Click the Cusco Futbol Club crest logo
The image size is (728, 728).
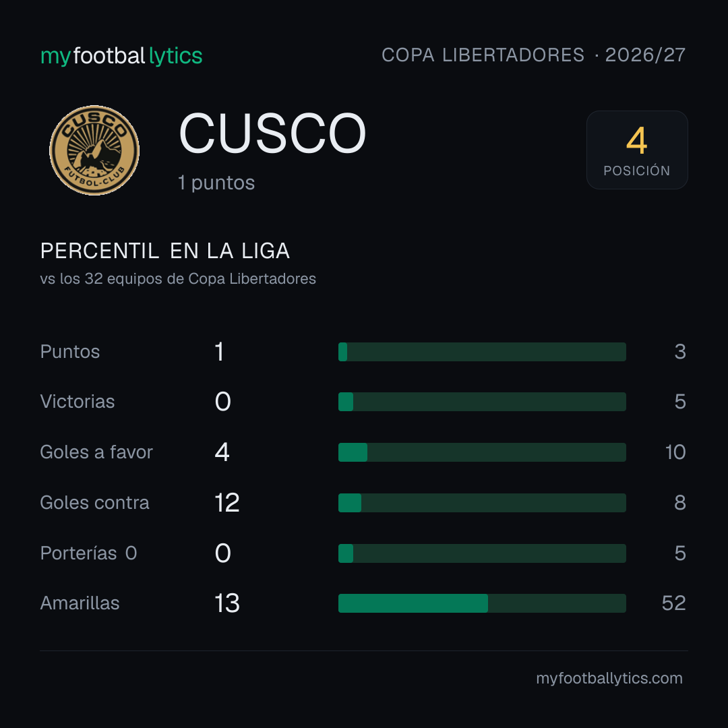(94, 150)
